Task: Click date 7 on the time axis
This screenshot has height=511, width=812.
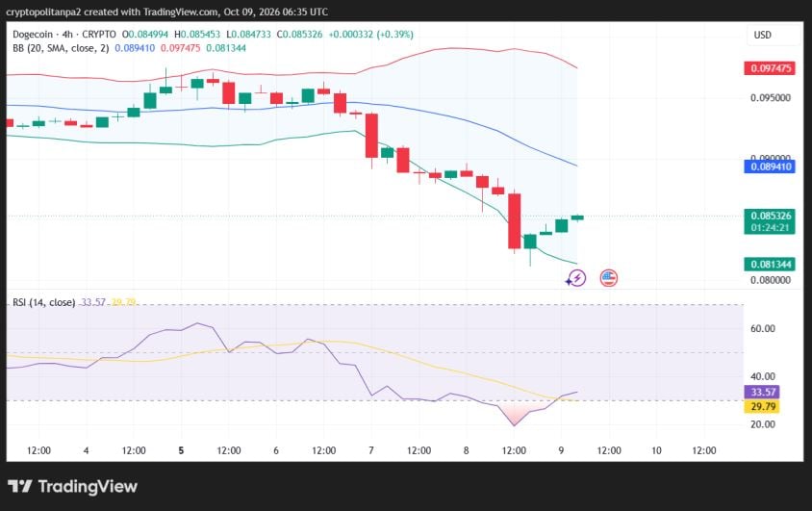Action: point(370,450)
